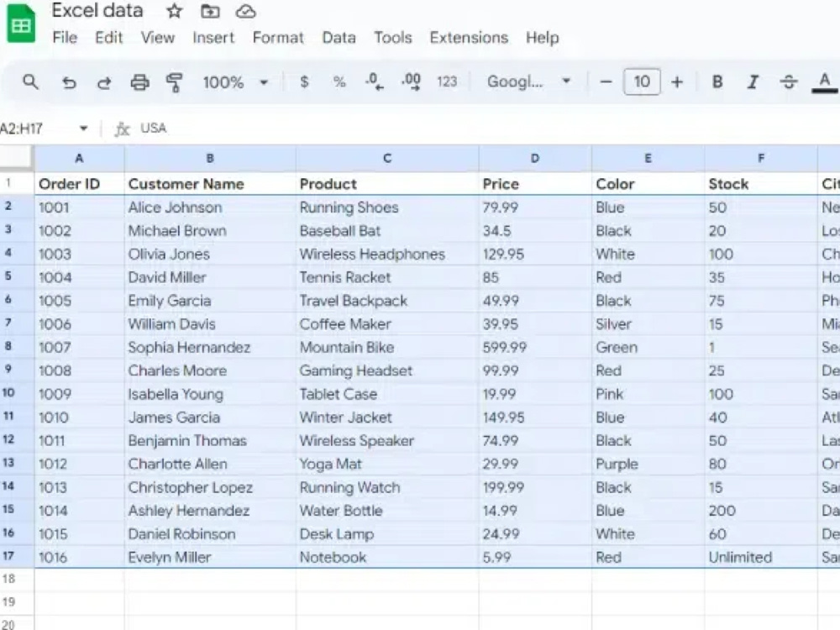Expand the name box dropdown arrow
Image resolution: width=840 pixels, height=630 pixels.
coord(83,129)
